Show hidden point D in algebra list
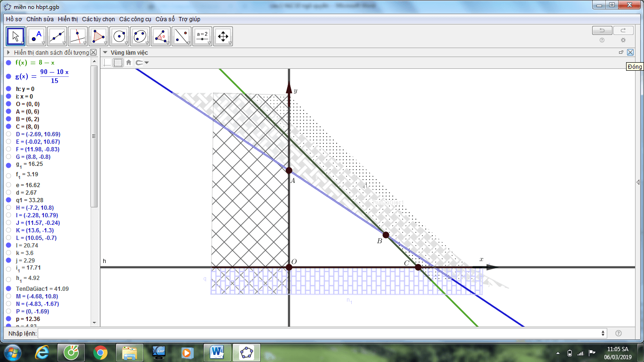The height and width of the screenshot is (362, 644). click(8, 134)
